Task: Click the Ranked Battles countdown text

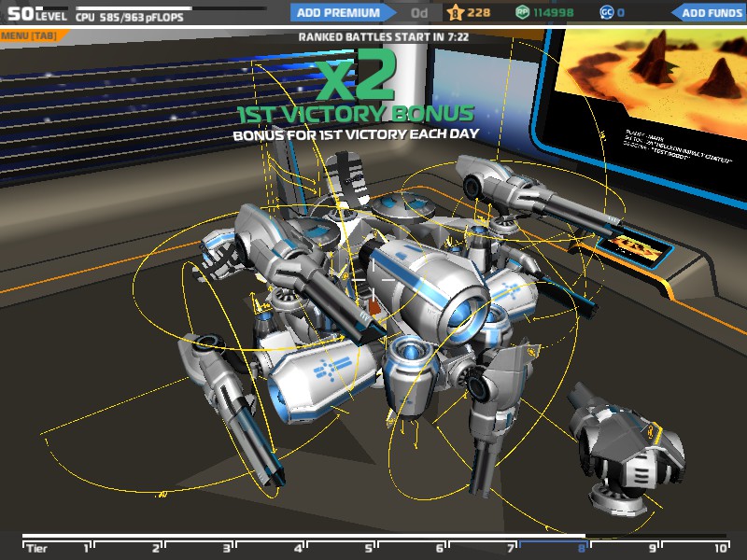Action: (384, 36)
